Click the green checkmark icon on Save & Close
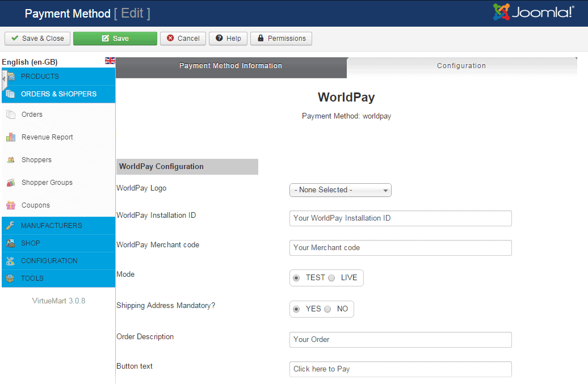This screenshot has height=384, width=588. click(15, 38)
